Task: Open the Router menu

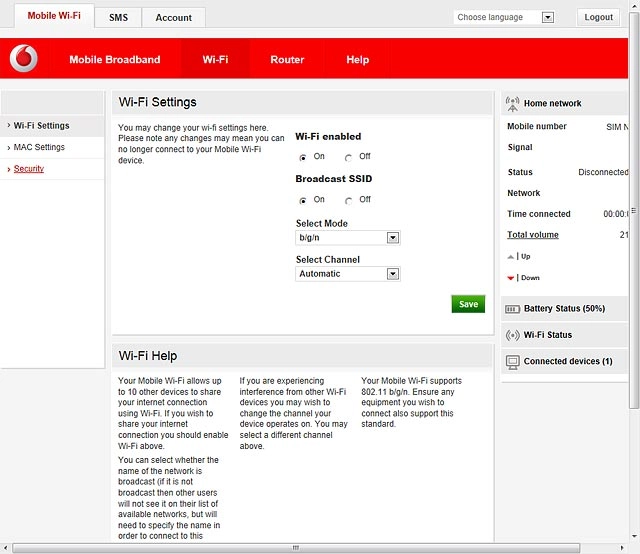Action: (x=287, y=60)
